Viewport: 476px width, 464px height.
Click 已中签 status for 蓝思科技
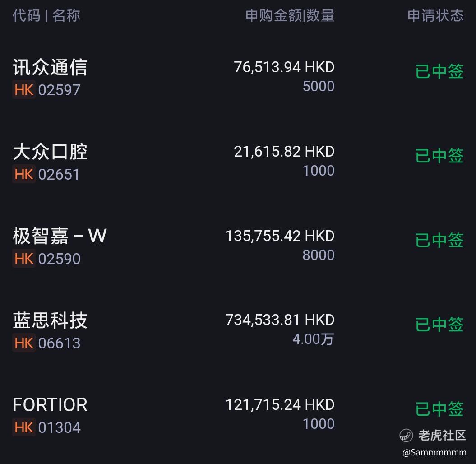point(439,325)
